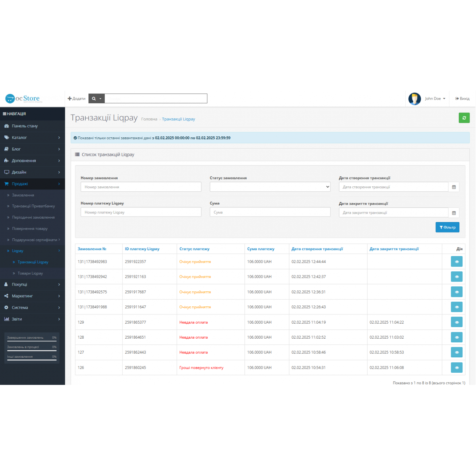
Task: Click the search magnifier icon
Action: click(x=94, y=99)
